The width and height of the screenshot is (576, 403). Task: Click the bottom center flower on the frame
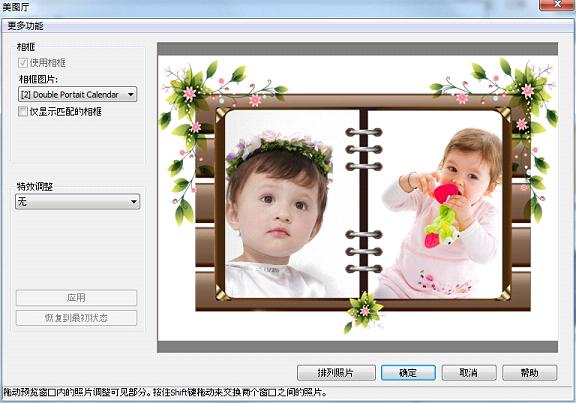365,310
